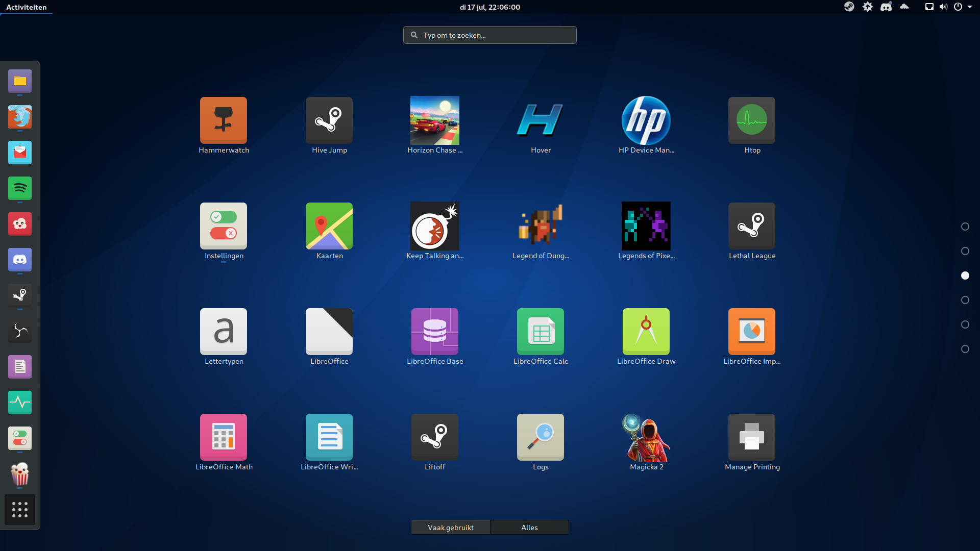Open Horizon Chase from the app grid
980x551 pixels.
tap(435, 121)
